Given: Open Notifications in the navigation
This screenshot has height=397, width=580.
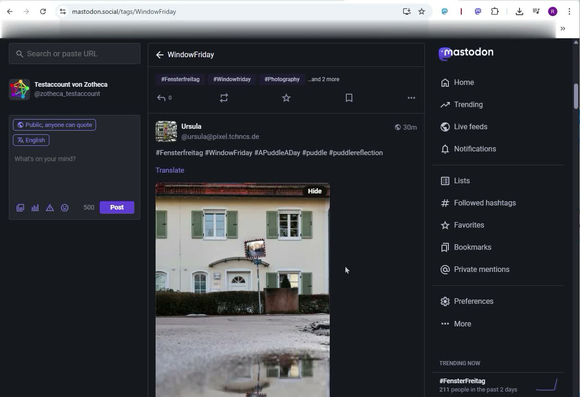Looking at the screenshot, I should [468, 149].
